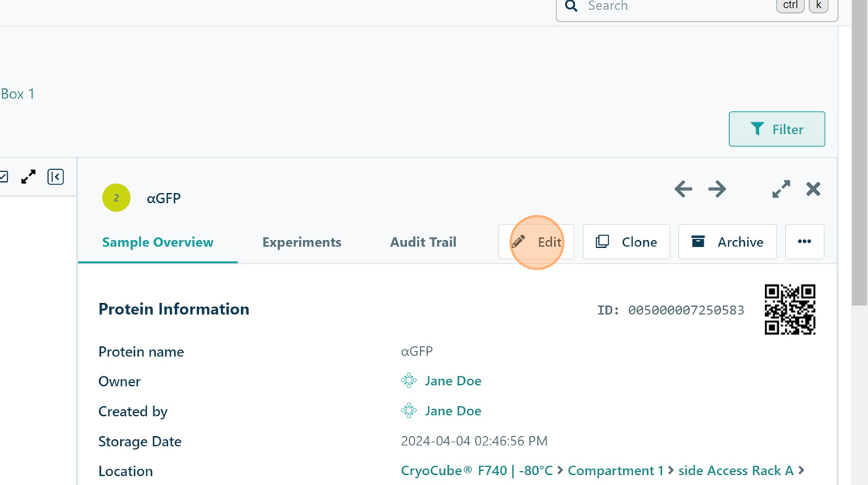Click the user icon beside Created by Jane Doe
This screenshot has width=868, height=485.
coord(408,411)
